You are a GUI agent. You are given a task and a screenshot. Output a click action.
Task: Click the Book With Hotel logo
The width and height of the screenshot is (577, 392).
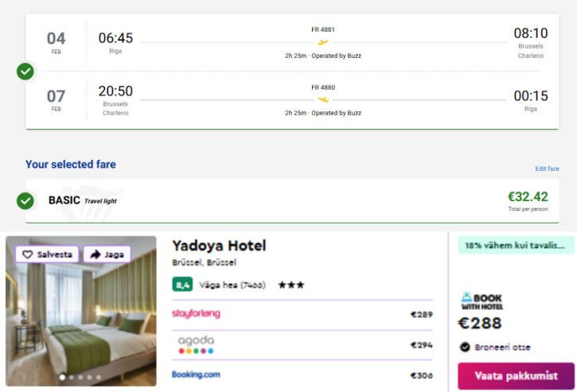click(481, 301)
